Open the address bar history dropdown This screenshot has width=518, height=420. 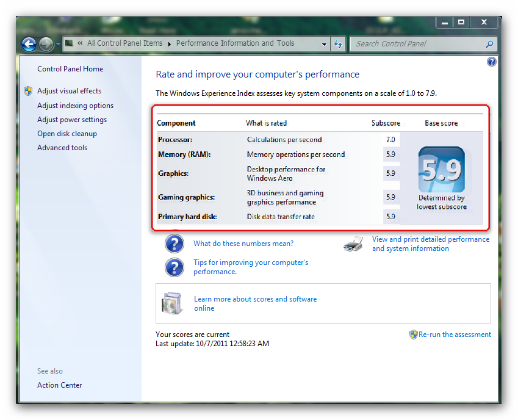point(325,44)
